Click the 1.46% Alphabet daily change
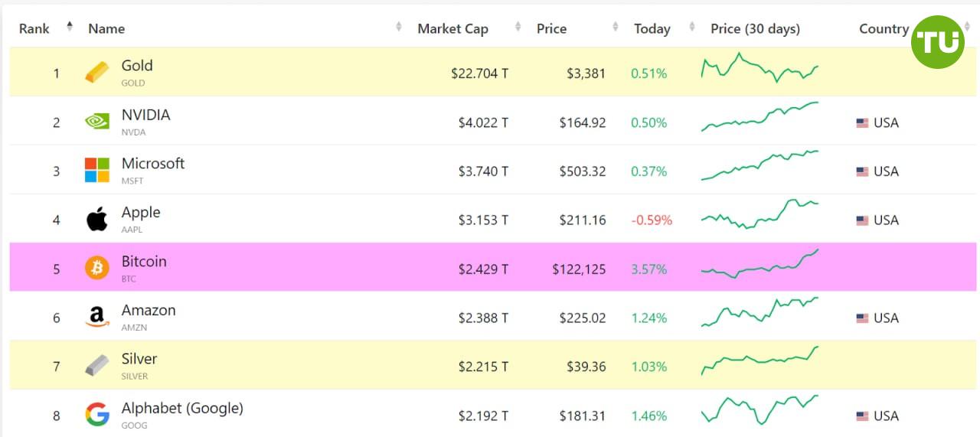Image resolution: width=980 pixels, height=437 pixels. 649,416
